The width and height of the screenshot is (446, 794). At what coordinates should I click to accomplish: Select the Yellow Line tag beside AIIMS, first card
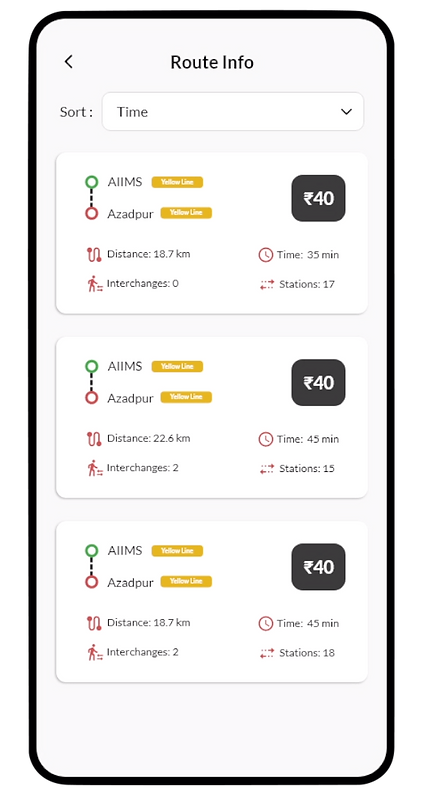pos(177,182)
